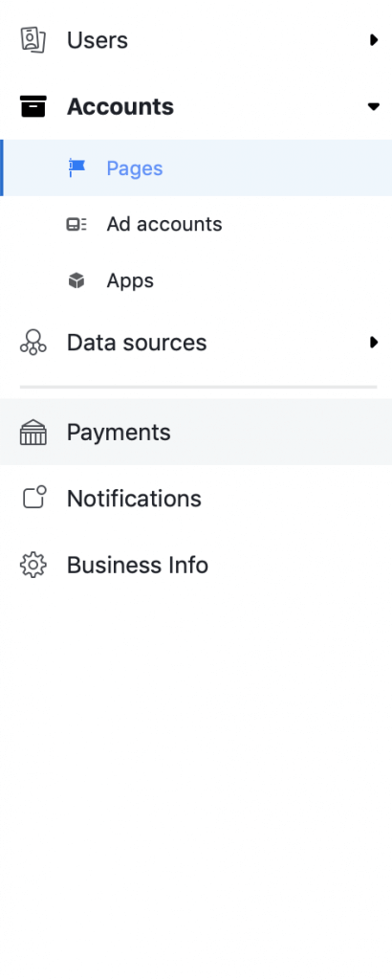The height and width of the screenshot is (980, 392).
Task: Click the Business Info gear icon
Action: pyautogui.click(x=33, y=565)
